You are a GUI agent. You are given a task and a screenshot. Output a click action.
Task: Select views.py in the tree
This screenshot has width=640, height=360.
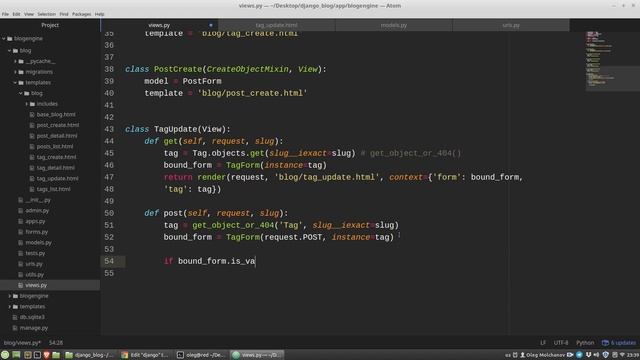point(36,285)
